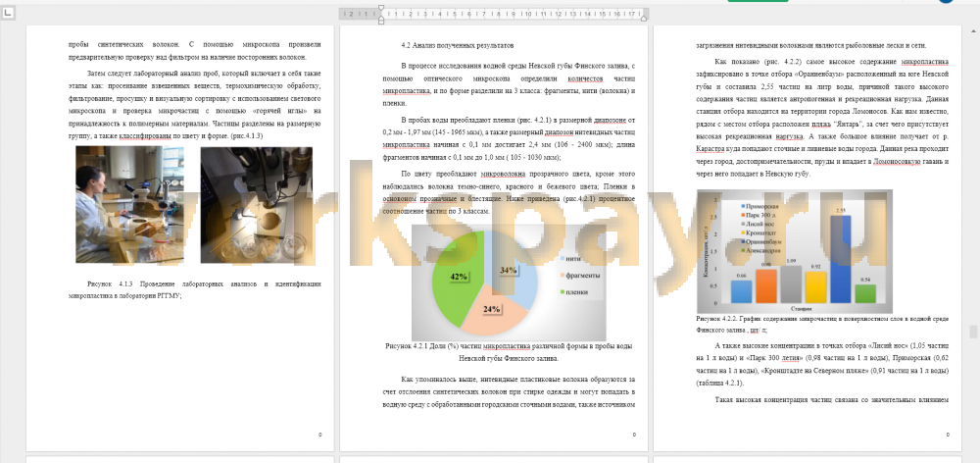Select the hanging indent marker on ruler
The height and width of the screenshot is (463, 980).
(381, 16)
